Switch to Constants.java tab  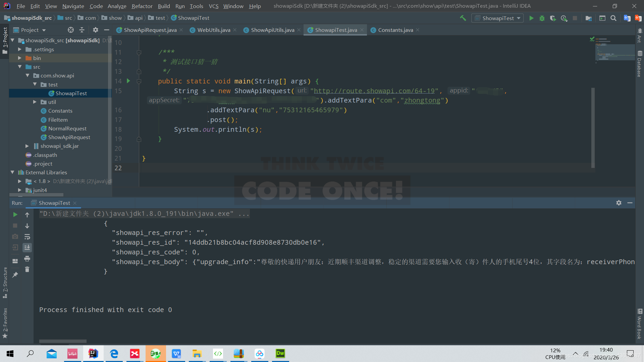[x=395, y=30]
